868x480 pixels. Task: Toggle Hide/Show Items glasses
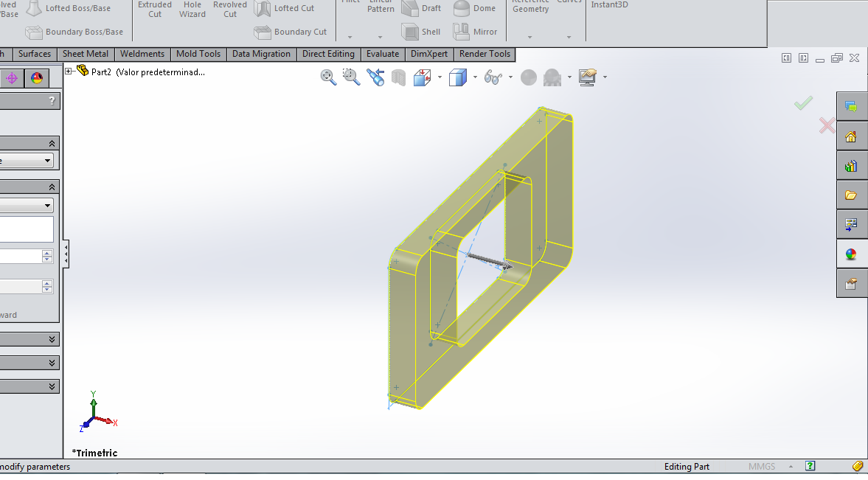[x=493, y=77]
